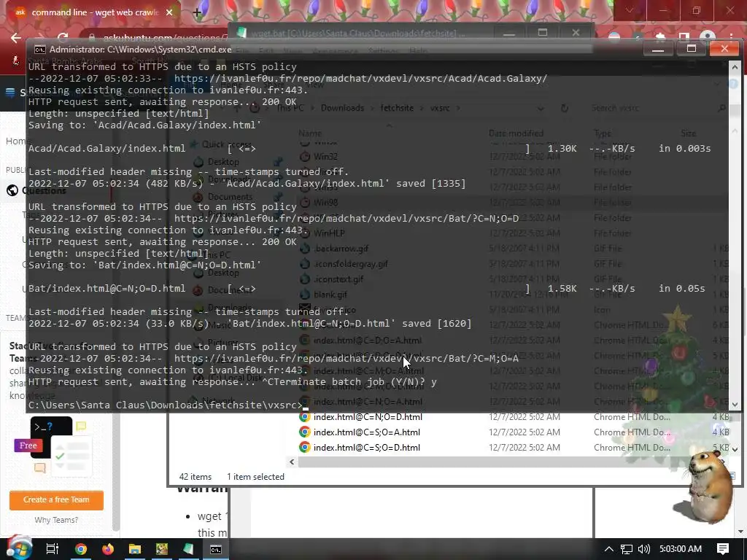The image size is (747, 560).
Task: Select index.html@C=S;O=A.html in Explorer
Action: tap(367, 432)
